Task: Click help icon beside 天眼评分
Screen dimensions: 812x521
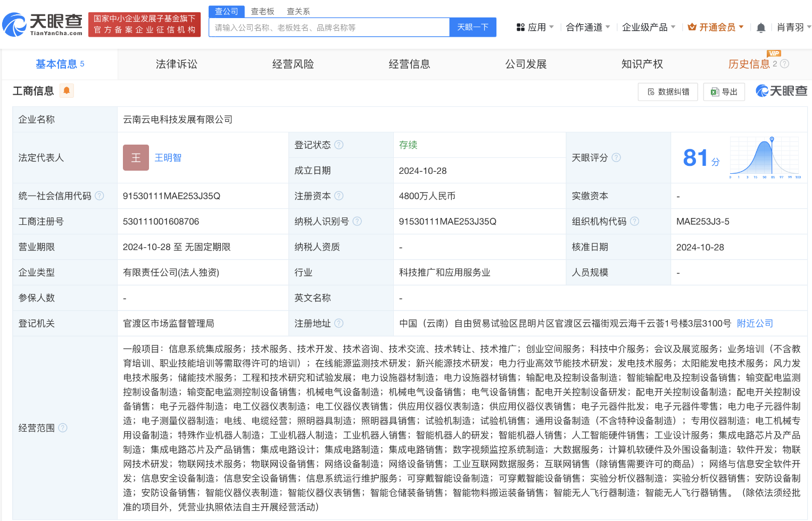Action: (x=616, y=157)
